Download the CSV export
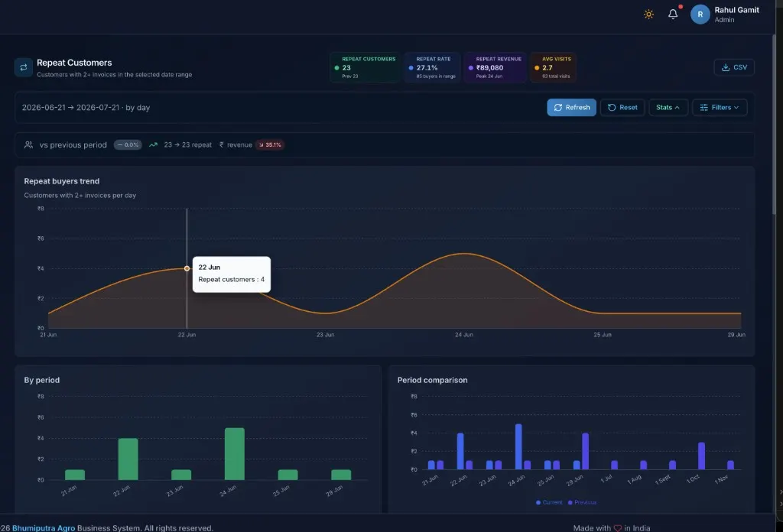 [734, 67]
